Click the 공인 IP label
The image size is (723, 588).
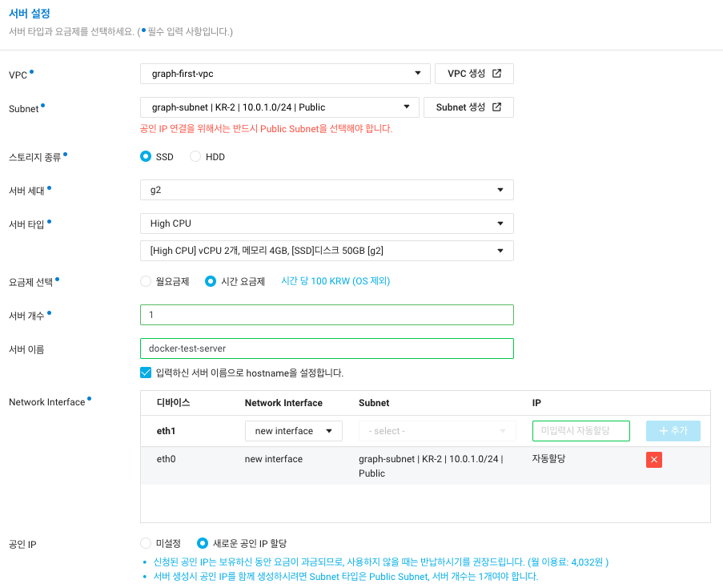coord(22,544)
